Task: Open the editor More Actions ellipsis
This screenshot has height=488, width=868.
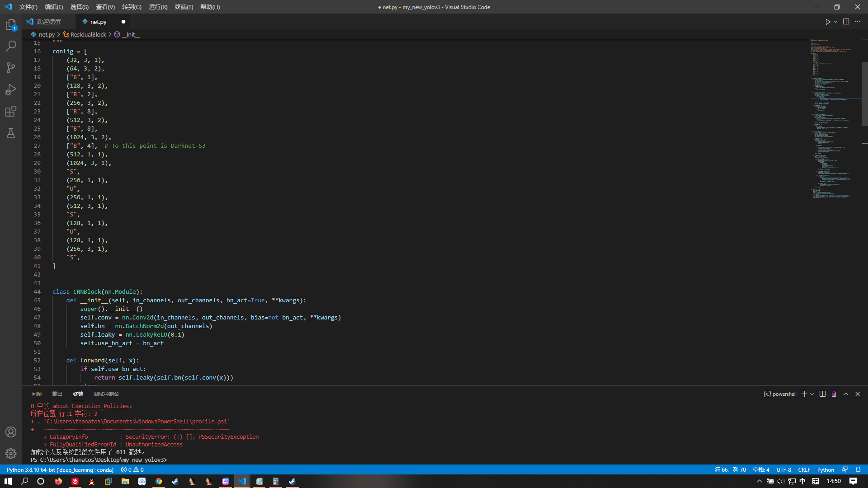Action: coord(858,22)
